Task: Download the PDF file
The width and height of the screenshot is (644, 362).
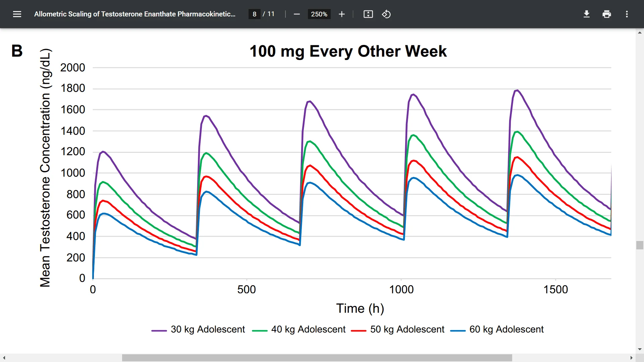Action: pos(587,14)
